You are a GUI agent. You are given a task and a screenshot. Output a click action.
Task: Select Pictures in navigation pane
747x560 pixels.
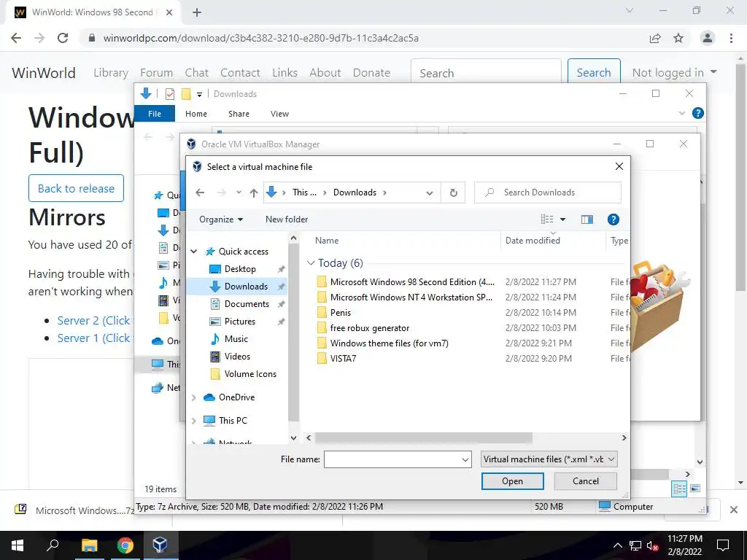pyautogui.click(x=239, y=322)
